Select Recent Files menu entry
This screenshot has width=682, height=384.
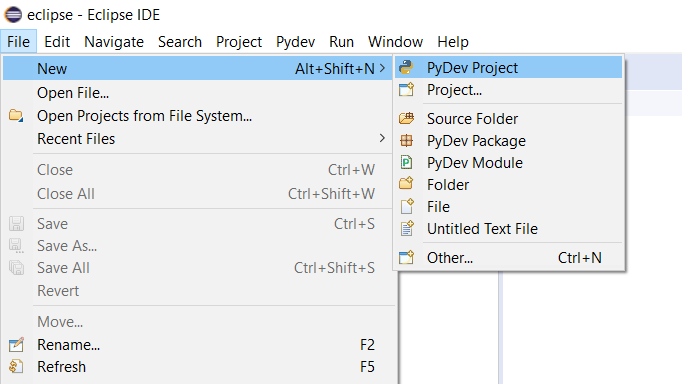[x=197, y=139]
